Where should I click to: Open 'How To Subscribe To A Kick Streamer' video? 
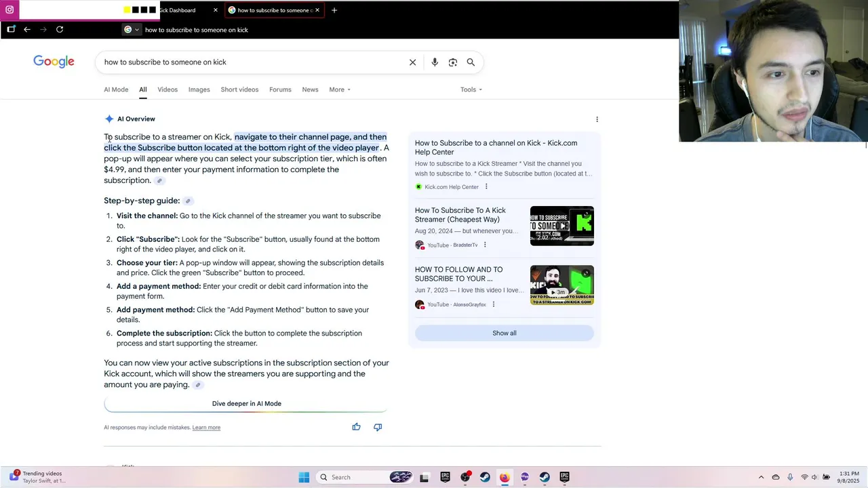tap(460, 215)
